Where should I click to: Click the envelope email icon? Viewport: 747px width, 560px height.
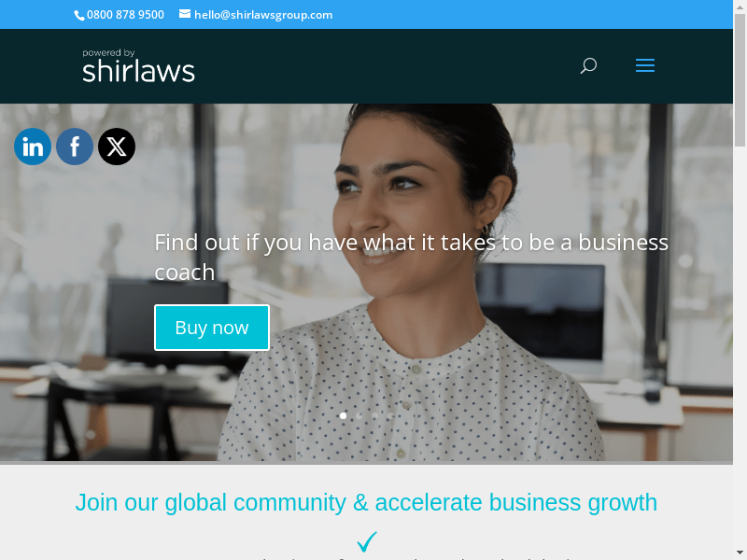pos(185,14)
